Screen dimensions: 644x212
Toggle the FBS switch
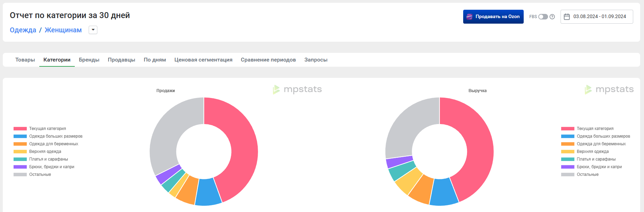click(x=543, y=17)
